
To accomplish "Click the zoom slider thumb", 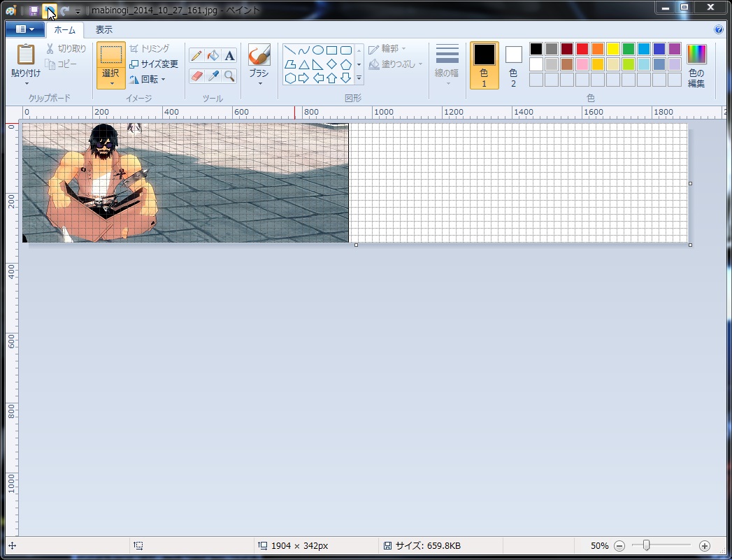I will [646, 545].
